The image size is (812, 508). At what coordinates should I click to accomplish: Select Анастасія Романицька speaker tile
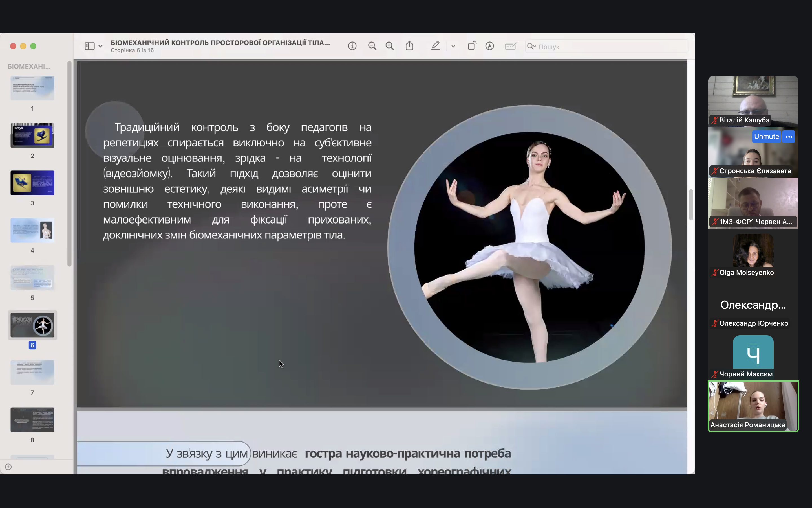753,406
